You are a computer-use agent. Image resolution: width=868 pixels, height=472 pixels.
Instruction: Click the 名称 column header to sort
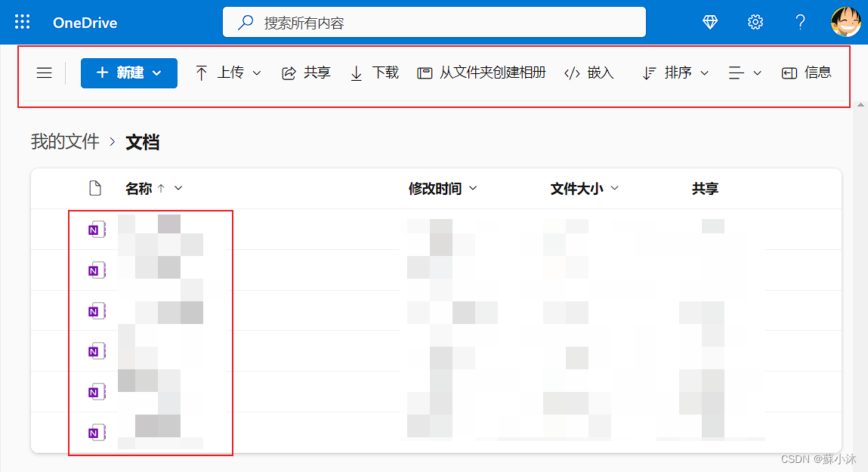(139, 188)
